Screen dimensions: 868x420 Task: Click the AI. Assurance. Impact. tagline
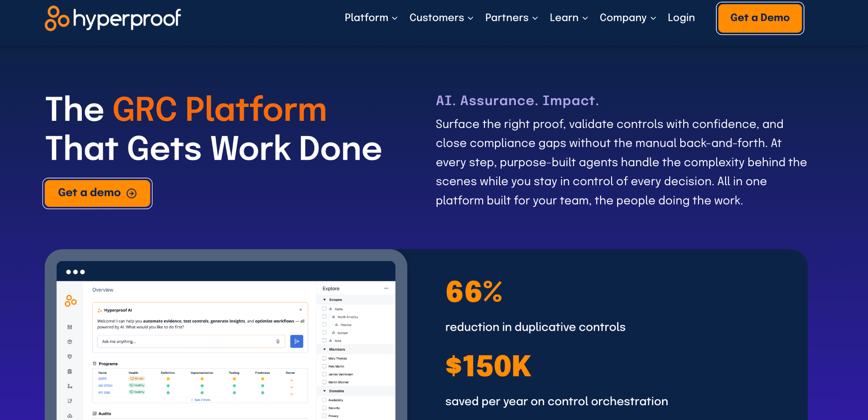(x=517, y=100)
